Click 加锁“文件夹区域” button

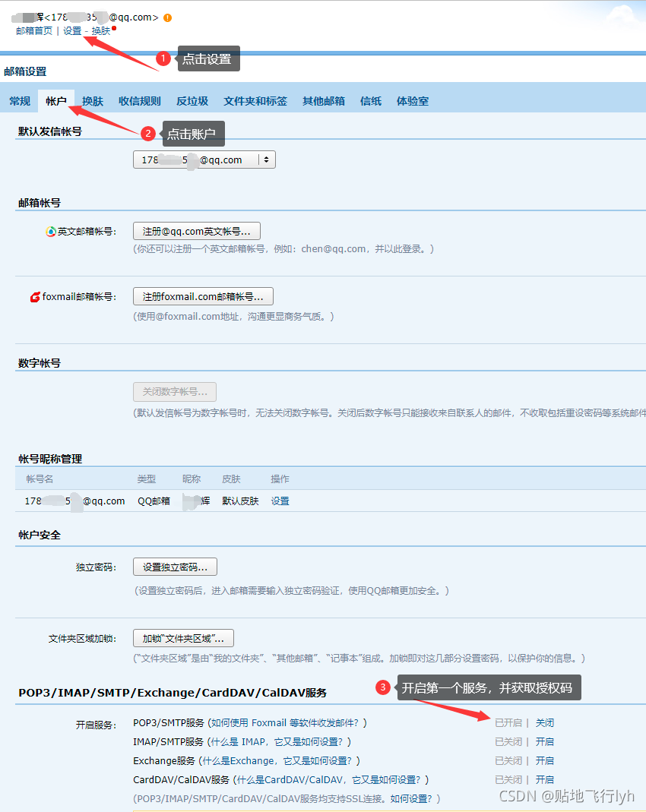click(x=183, y=639)
